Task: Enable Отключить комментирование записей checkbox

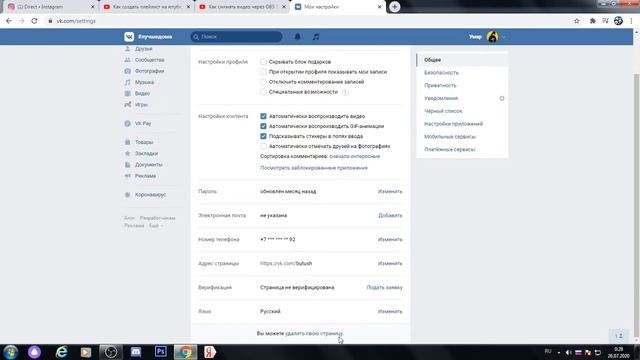Action: [x=263, y=82]
